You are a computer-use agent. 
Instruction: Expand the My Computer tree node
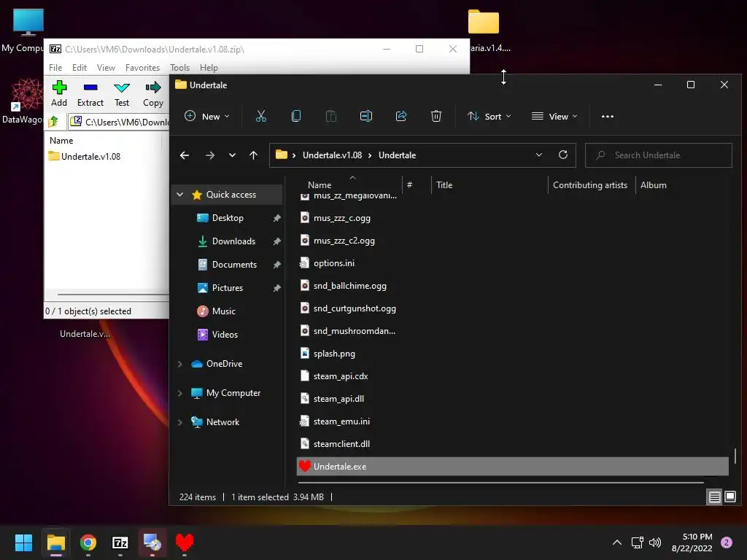click(180, 393)
